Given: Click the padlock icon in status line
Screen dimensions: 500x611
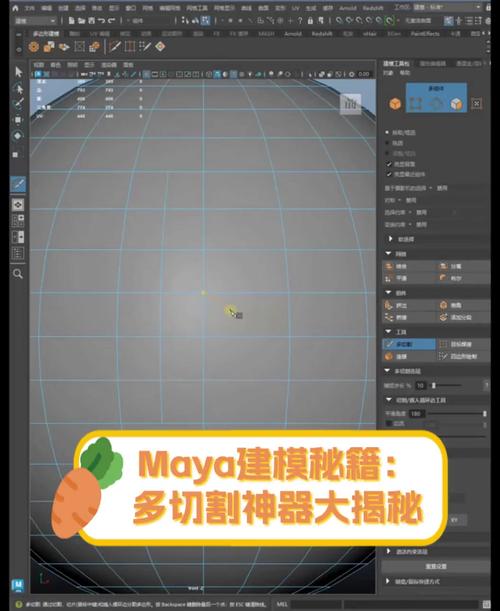Looking at the screenshot, I should (310, 20).
